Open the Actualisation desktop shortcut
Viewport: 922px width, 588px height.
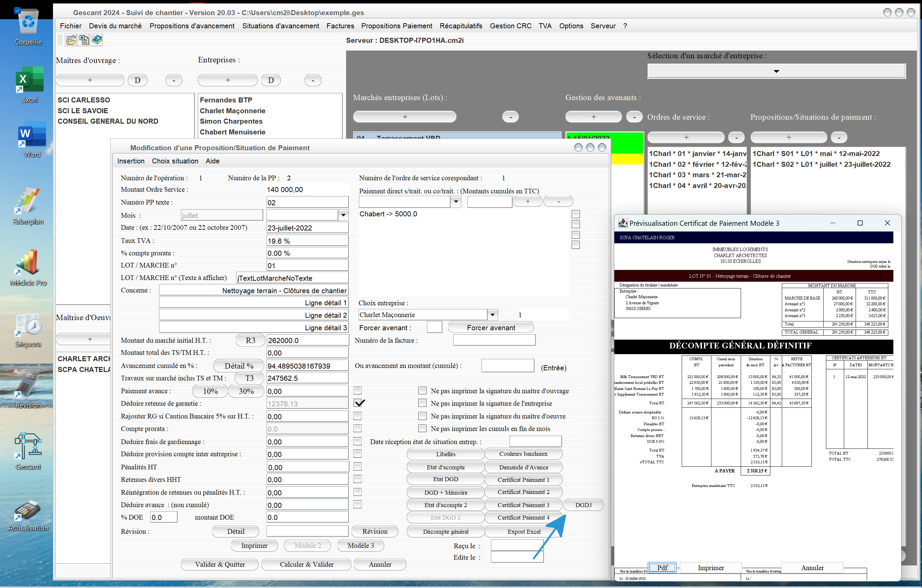[28, 515]
